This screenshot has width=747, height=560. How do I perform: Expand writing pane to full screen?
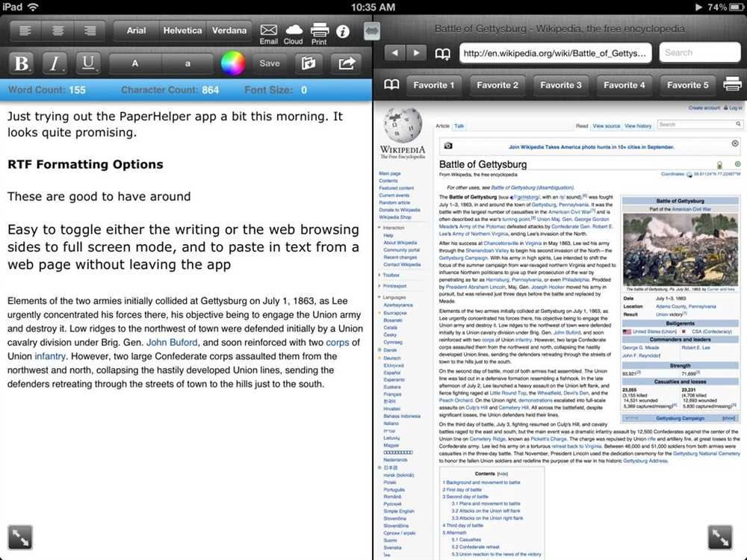pos(20,537)
